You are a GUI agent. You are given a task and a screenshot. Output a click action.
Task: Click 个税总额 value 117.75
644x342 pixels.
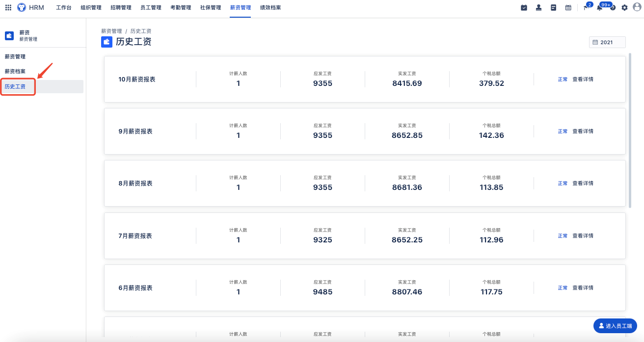[491, 292]
